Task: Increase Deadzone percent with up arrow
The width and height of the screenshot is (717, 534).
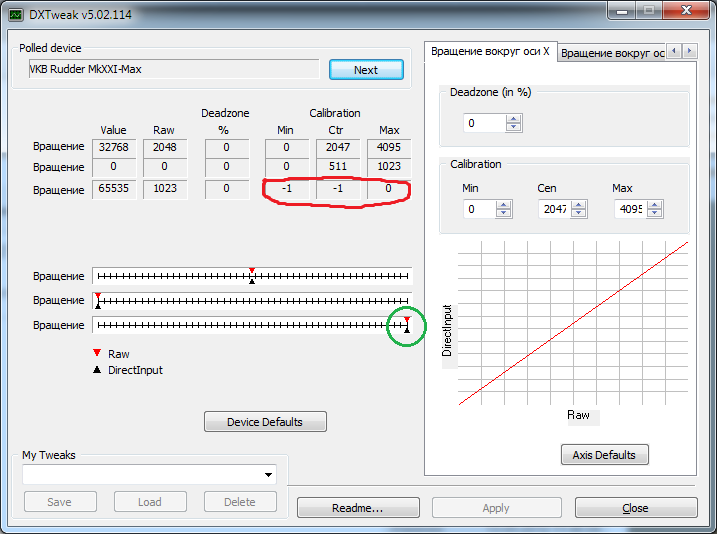Action: [514, 118]
